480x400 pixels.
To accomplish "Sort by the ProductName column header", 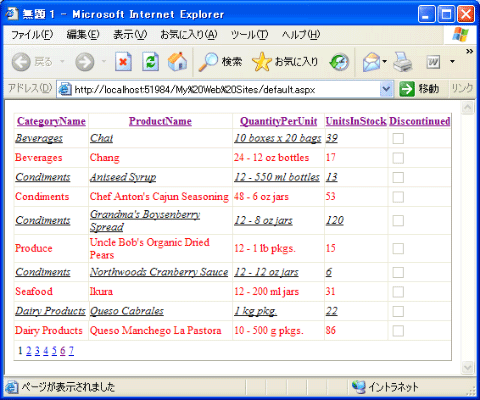I will (x=160, y=121).
